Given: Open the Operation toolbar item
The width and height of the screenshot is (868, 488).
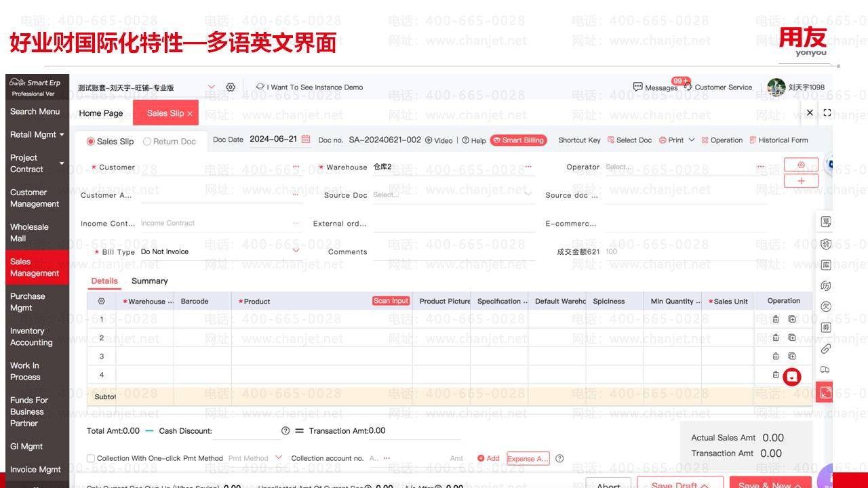Looking at the screenshot, I should [722, 140].
